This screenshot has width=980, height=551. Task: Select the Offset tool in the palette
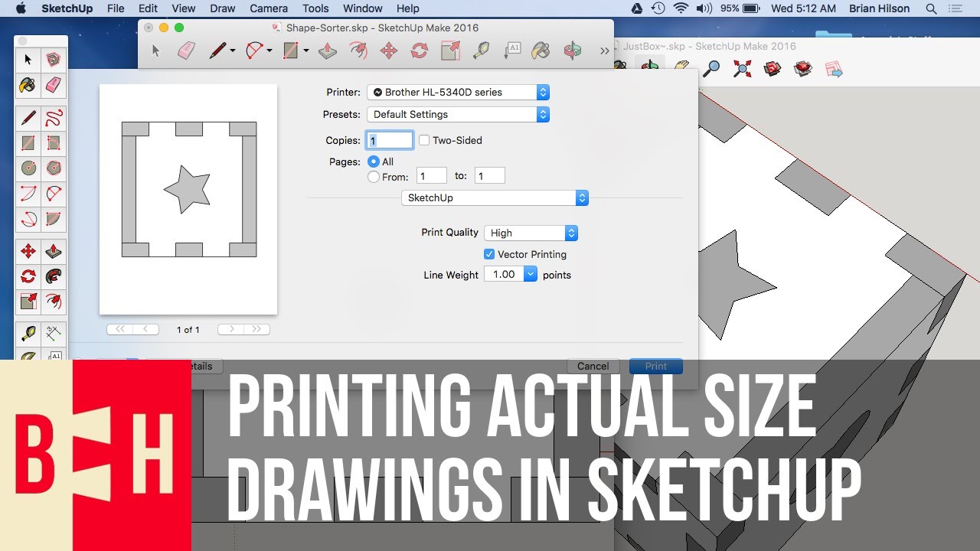(x=53, y=301)
